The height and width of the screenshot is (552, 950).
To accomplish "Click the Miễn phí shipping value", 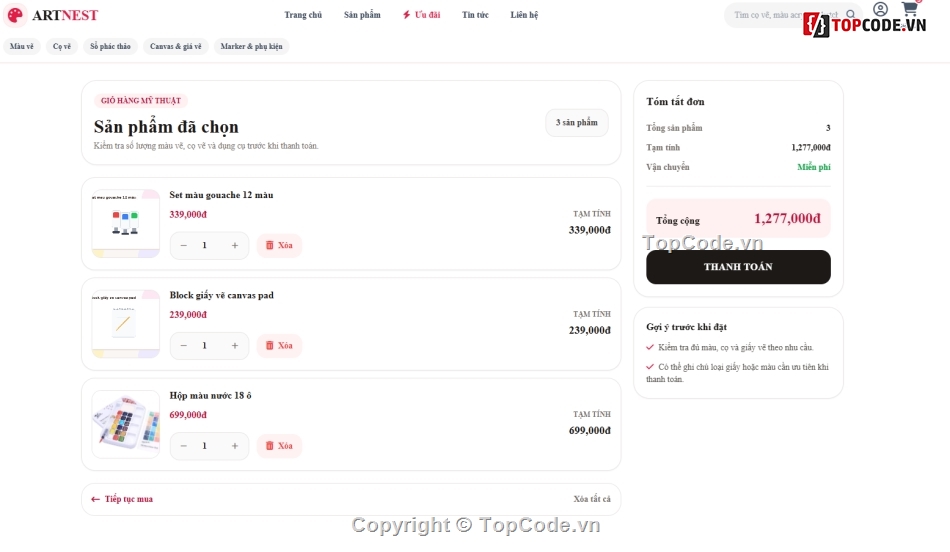I will point(814,167).
